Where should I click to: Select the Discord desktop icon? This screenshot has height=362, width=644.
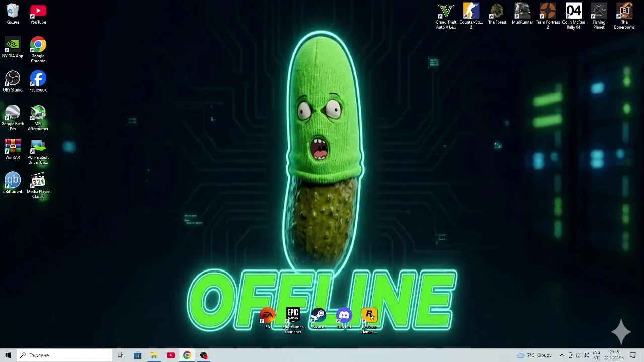coord(344,319)
